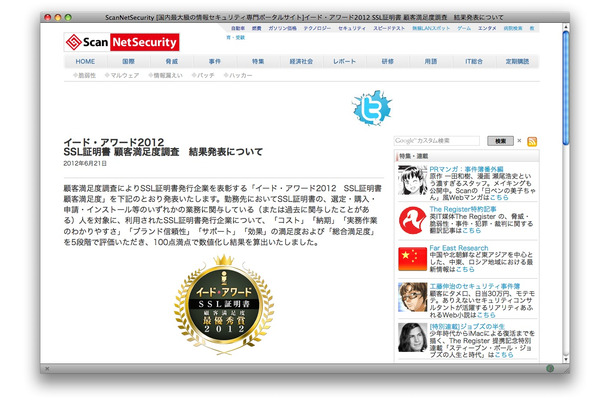Click the 育・受験 link below top bar
The image size is (610, 400).
pyautogui.click(x=236, y=38)
